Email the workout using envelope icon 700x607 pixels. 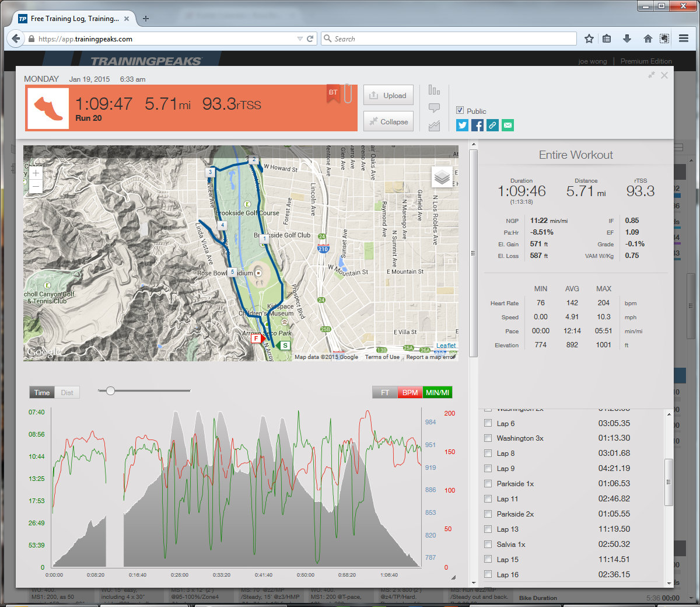(508, 125)
